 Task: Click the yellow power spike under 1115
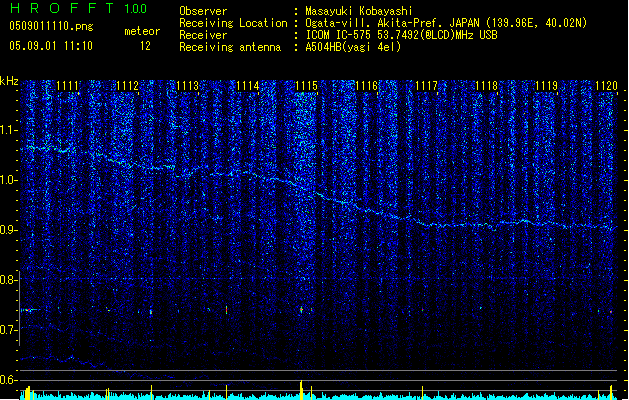point(301,390)
